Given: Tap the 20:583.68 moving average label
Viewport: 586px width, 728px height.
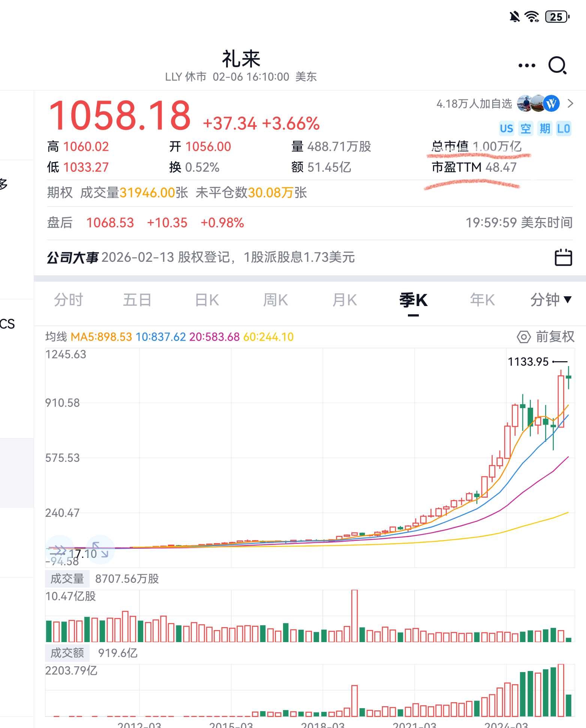Looking at the screenshot, I should 214,337.
